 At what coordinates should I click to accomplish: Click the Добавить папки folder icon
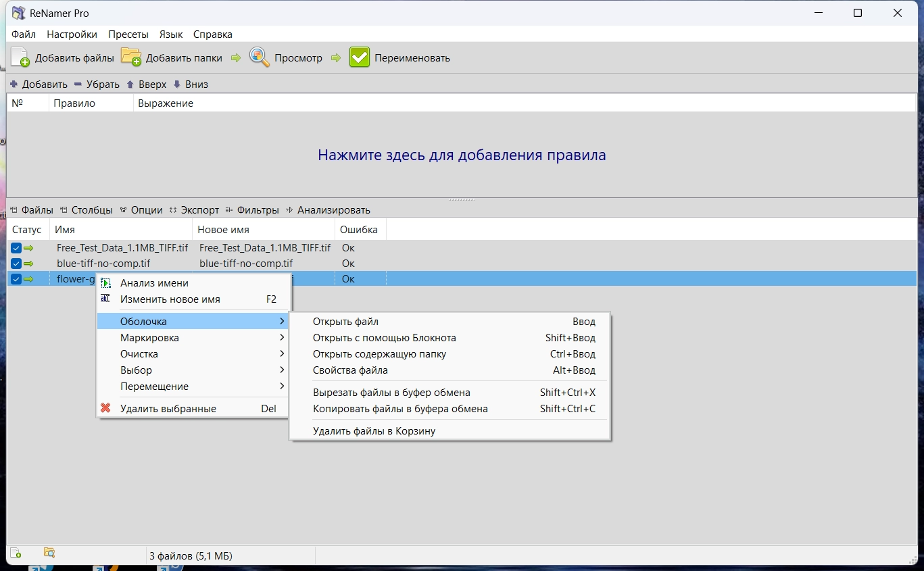pos(131,57)
